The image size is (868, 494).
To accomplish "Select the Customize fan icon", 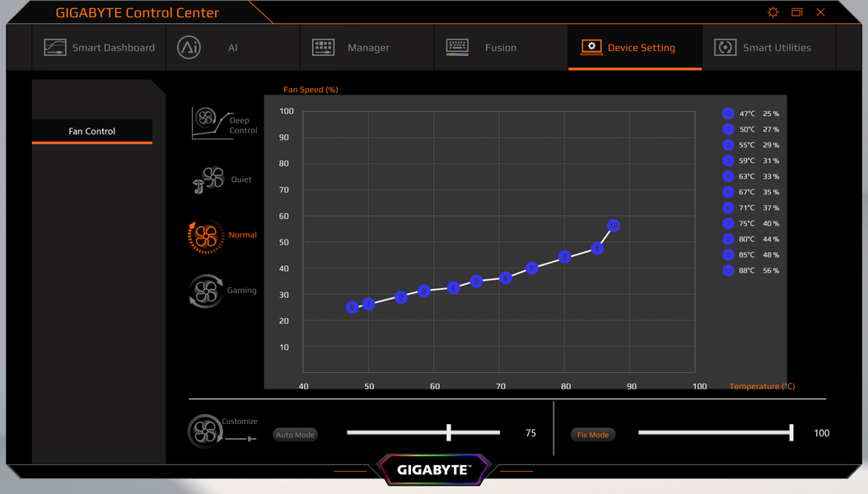I will [205, 431].
